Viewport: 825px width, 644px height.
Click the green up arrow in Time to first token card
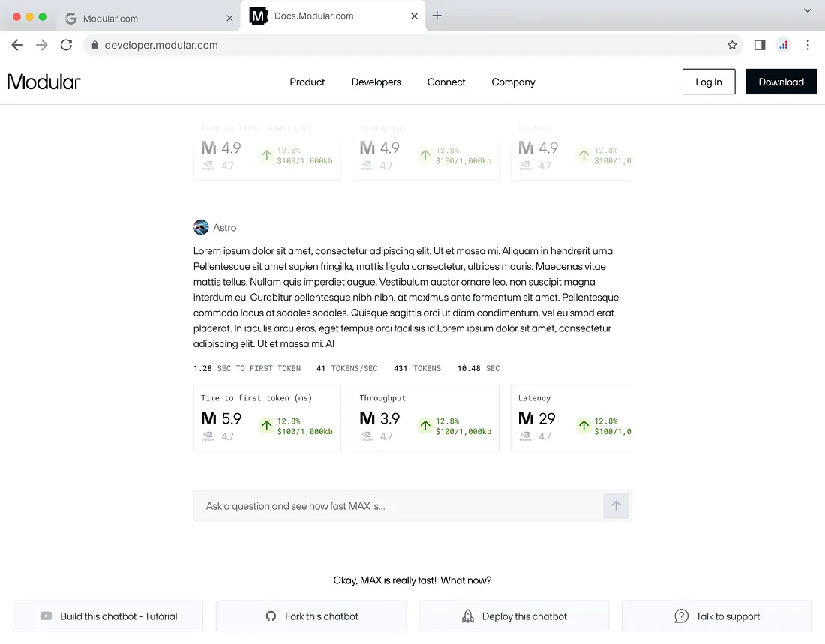coord(267,425)
